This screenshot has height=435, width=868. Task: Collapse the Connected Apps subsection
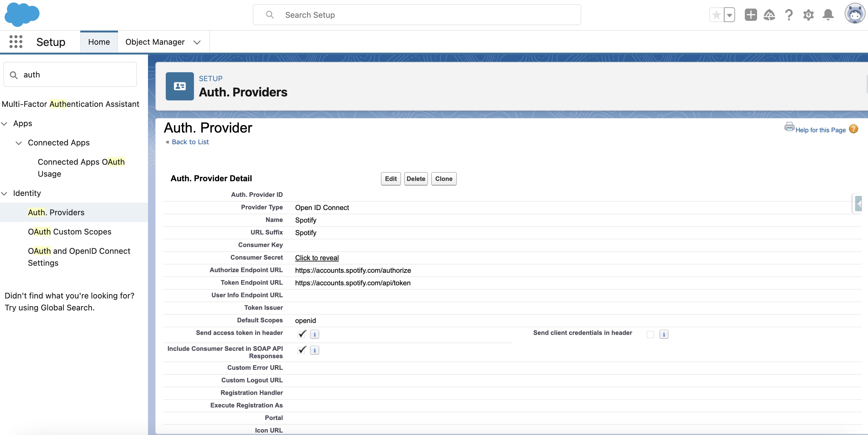click(x=19, y=143)
